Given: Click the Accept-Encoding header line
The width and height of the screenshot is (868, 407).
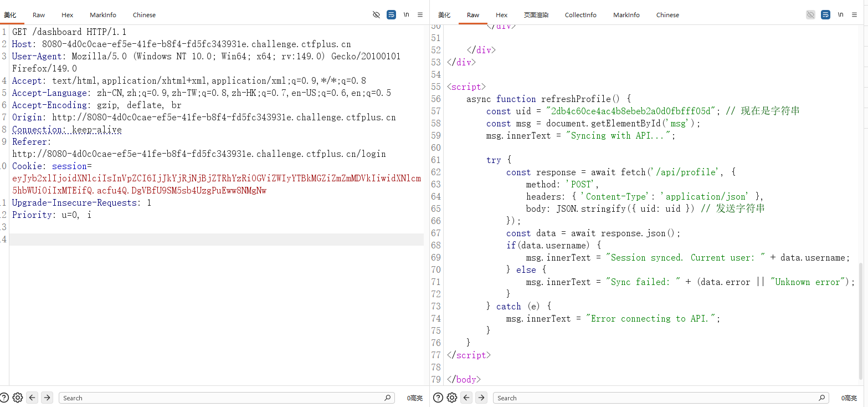Looking at the screenshot, I should pos(97,105).
